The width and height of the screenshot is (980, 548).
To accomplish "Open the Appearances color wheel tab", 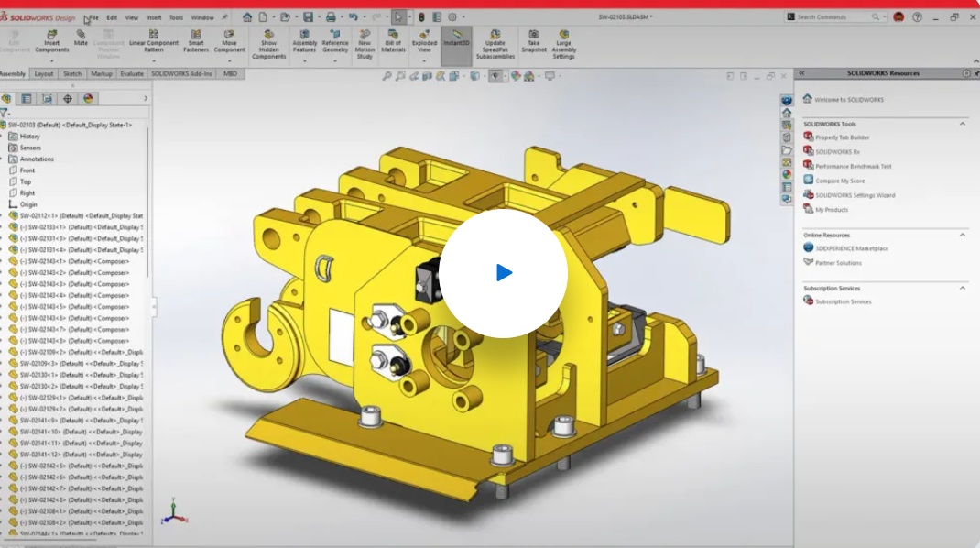I will coord(88,98).
